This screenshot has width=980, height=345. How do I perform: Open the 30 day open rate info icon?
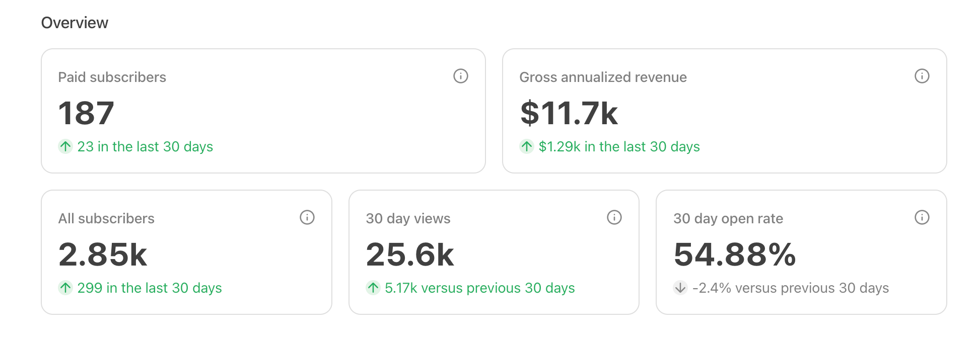[x=922, y=217]
